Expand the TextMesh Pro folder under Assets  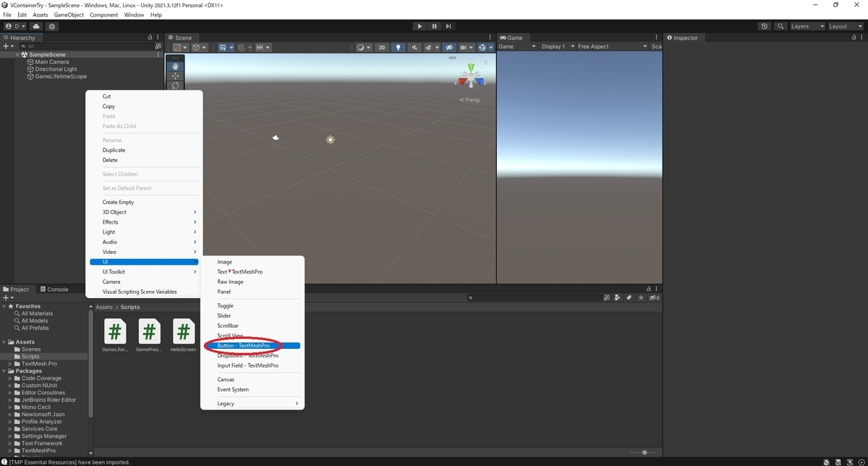[x=11, y=364]
